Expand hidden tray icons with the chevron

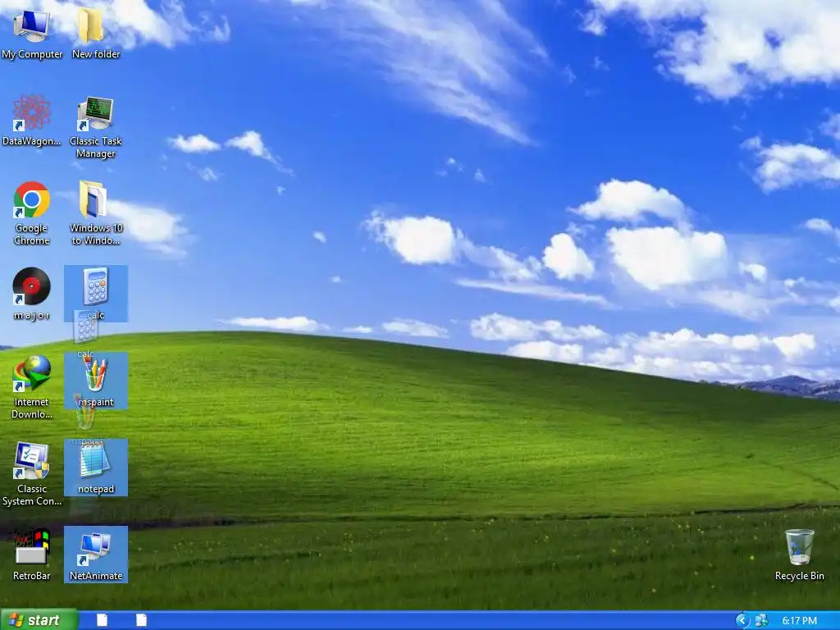pyautogui.click(x=742, y=621)
